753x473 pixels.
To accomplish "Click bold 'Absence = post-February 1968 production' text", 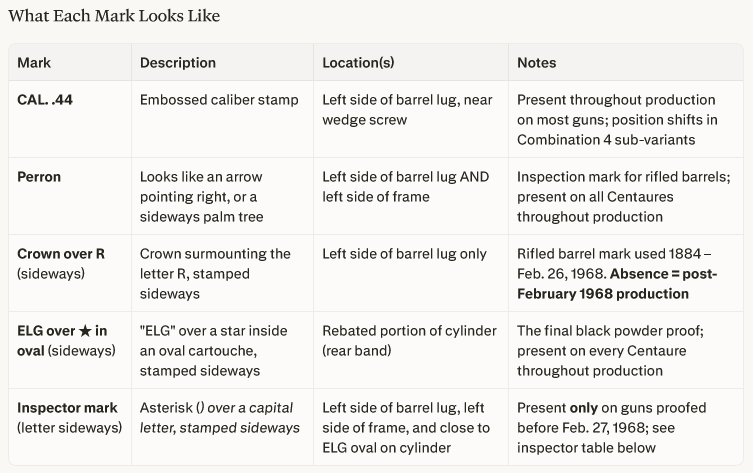I will click(617, 284).
